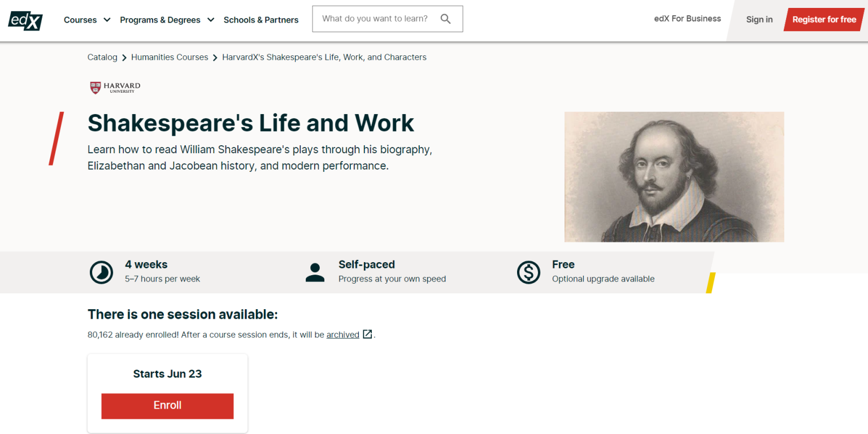The height and width of the screenshot is (434, 868).
Task: Open edX For Business page
Action: click(x=687, y=19)
